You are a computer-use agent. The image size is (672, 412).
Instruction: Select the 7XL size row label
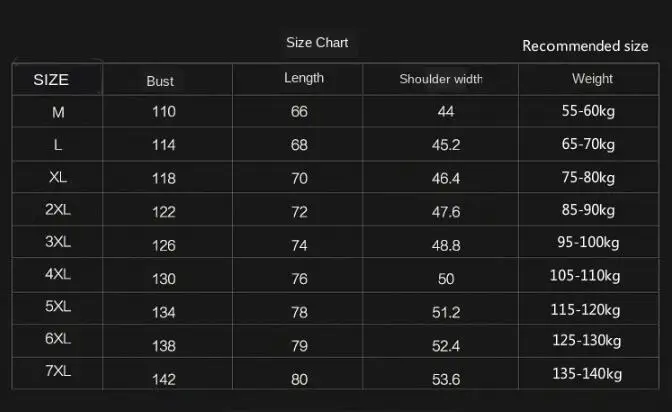[58, 371]
